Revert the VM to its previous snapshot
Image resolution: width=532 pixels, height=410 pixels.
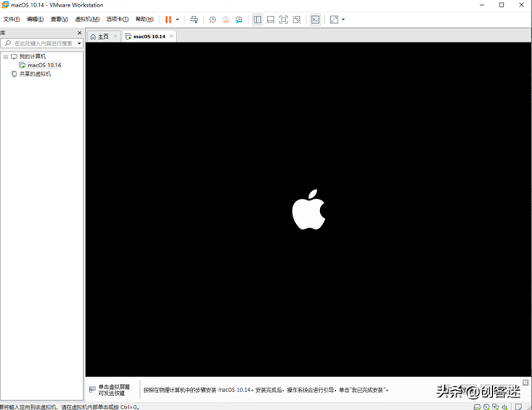pos(225,20)
